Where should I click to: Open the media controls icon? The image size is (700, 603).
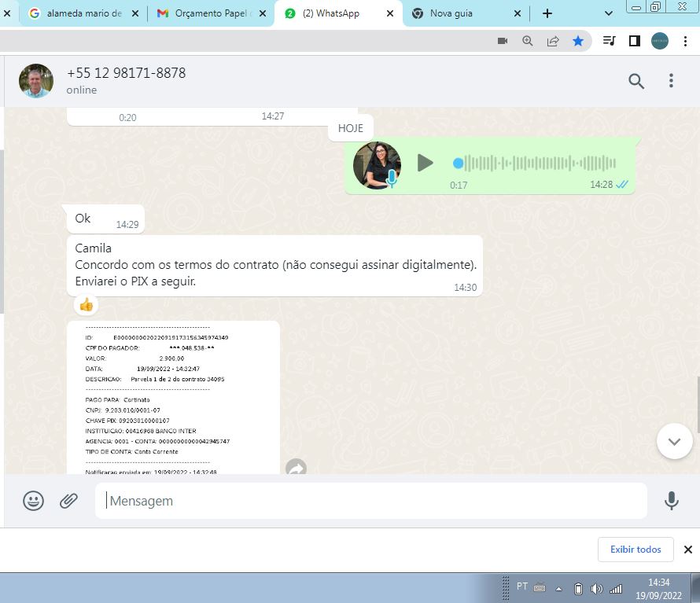(x=610, y=41)
